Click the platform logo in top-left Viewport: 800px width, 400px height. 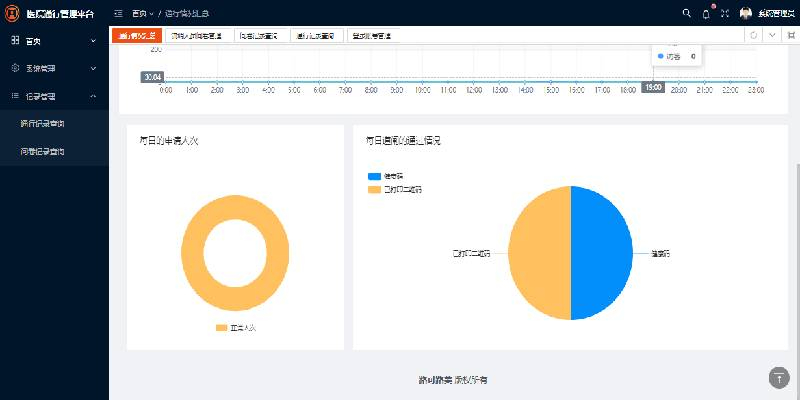(x=12, y=13)
